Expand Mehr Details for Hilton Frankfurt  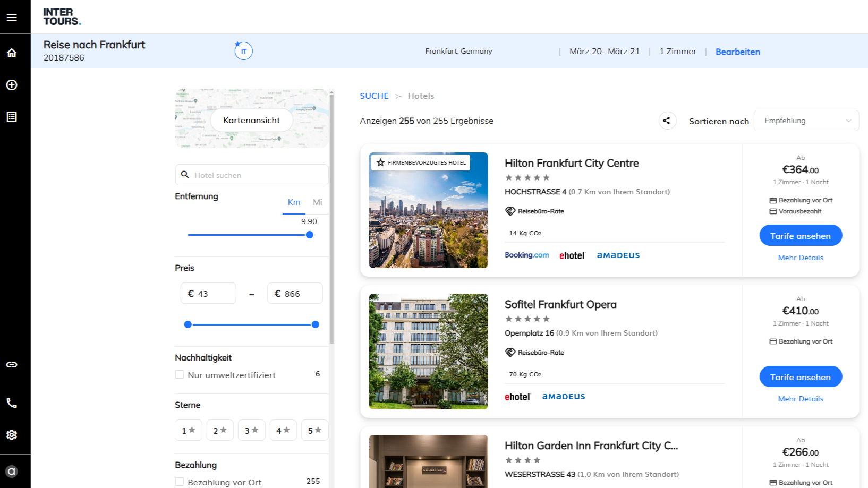point(801,258)
